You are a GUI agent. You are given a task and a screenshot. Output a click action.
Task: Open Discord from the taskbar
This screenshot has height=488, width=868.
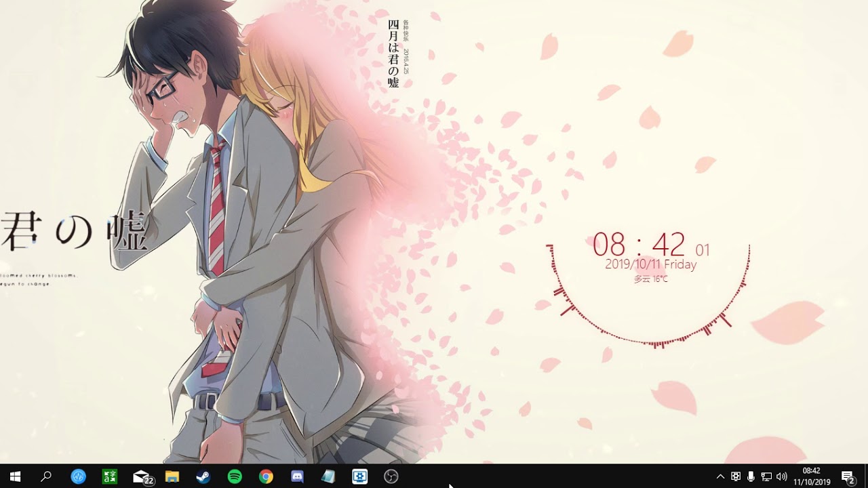(297, 476)
